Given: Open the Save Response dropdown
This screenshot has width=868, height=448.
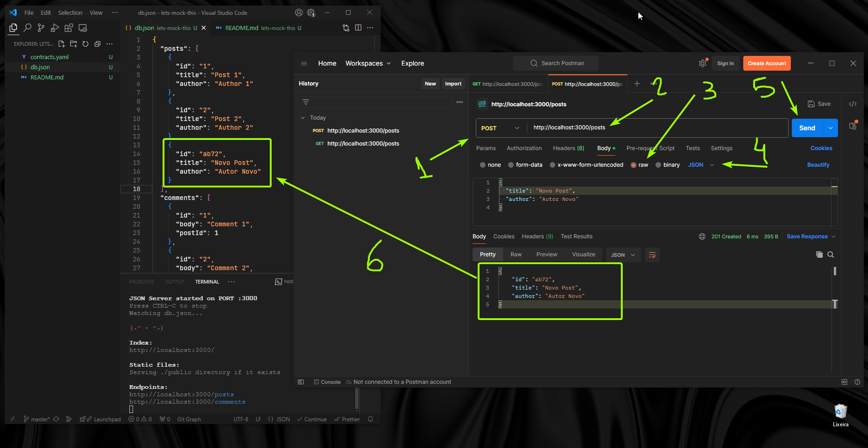Looking at the screenshot, I should (811, 236).
